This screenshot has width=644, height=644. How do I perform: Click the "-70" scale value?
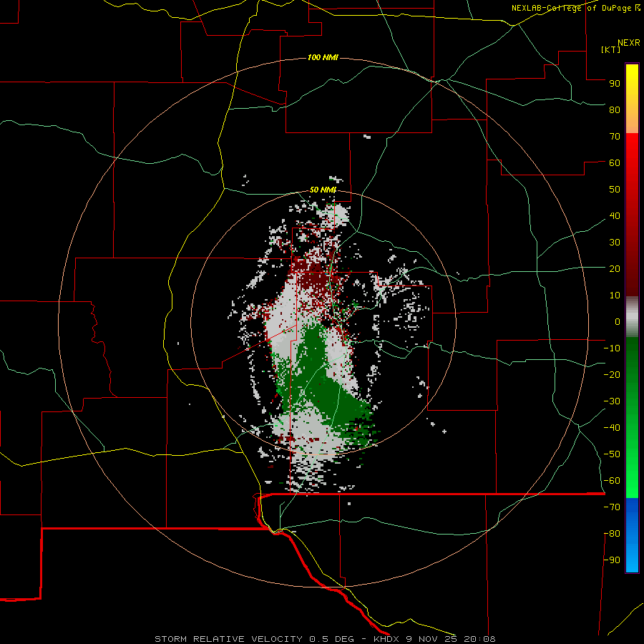click(x=612, y=507)
